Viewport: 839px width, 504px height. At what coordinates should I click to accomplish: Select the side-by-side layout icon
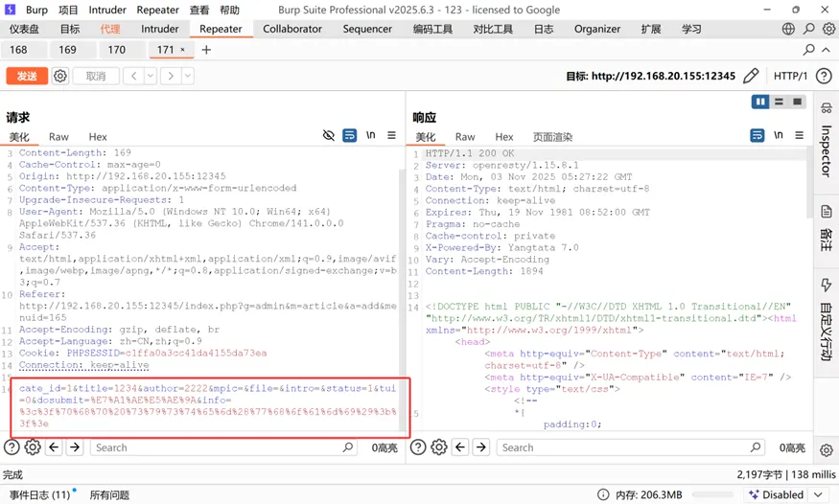click(x=760, y=102)
